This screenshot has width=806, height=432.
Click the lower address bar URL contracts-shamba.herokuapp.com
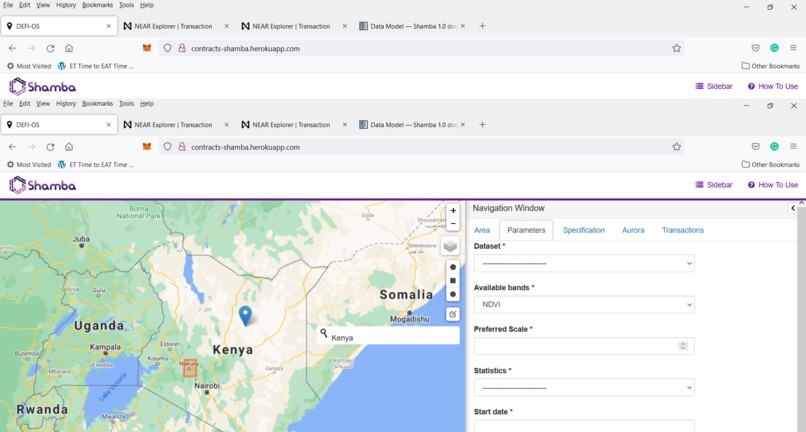(245, 147)
